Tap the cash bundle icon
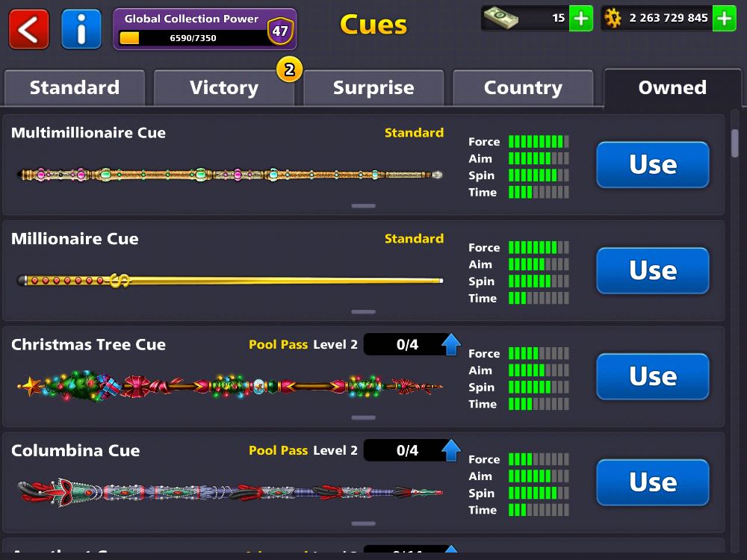The image size is (747, 560). (x=500, y=18)
